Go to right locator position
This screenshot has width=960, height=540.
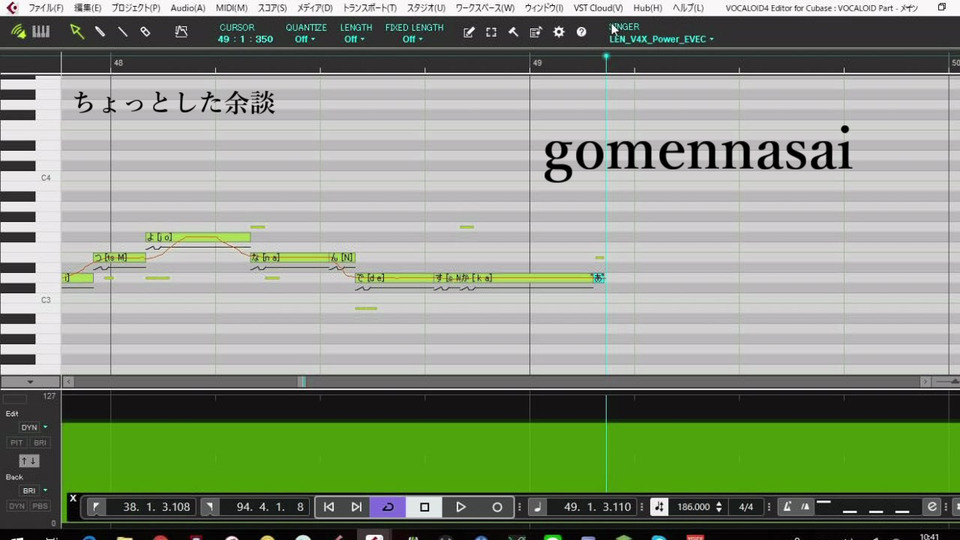coord(356,507)
